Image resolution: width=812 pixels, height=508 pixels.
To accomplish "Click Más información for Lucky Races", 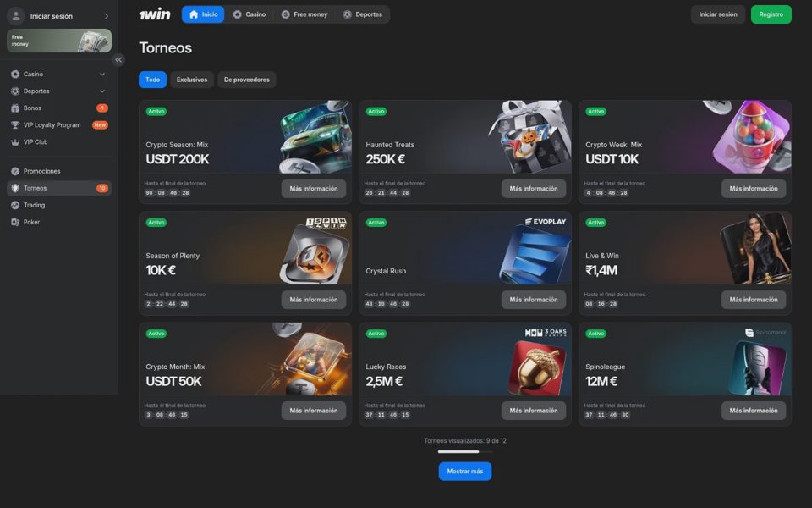I will [x=534, y=411].
